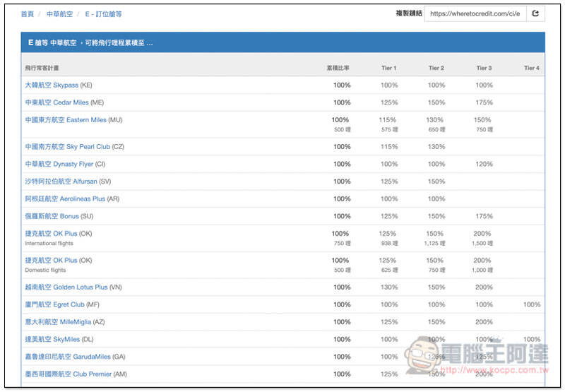This screenshot has height=392, width=565.
Task: Select Bonus (SU) Tier 3 value 175%
Action: point(484,216)
